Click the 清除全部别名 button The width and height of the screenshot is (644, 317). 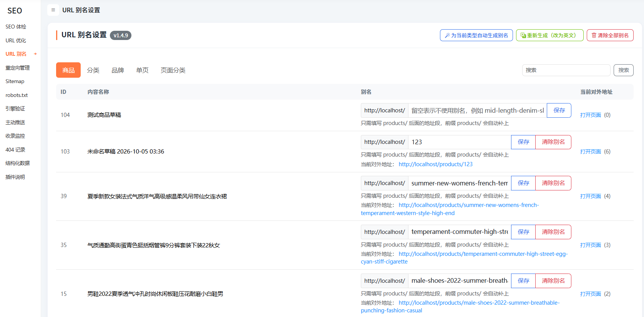610,35
